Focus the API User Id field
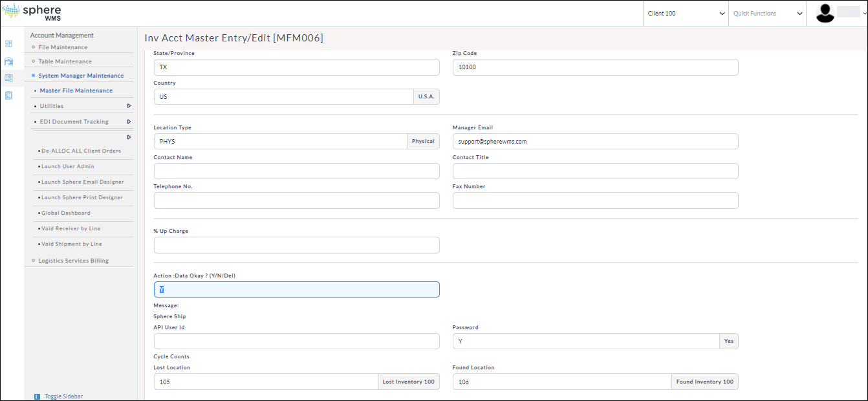The height and width of the screenshot is (401, 868). 297,341
